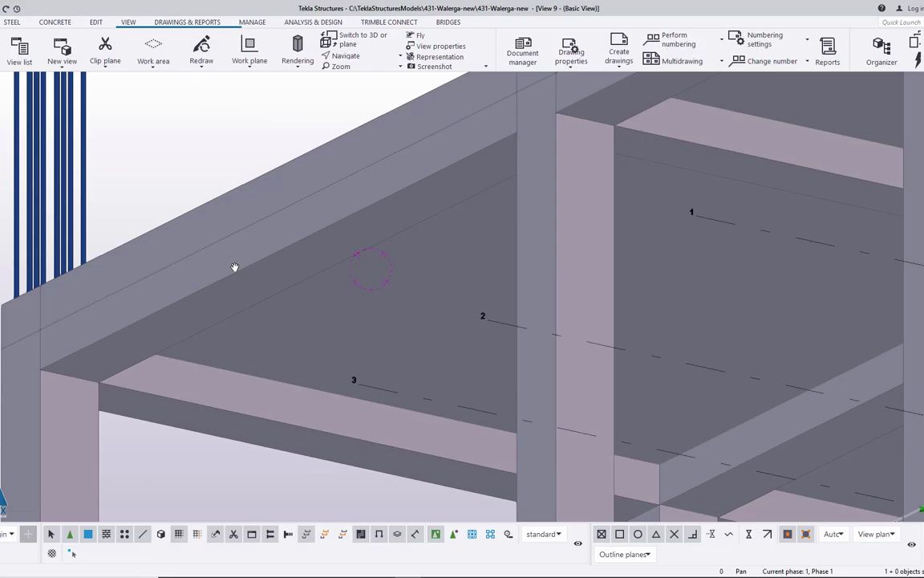This screenshot has height=578, width=924.
Task: Open the standard selection filter dropdown
Action: (x=543, y=535)
